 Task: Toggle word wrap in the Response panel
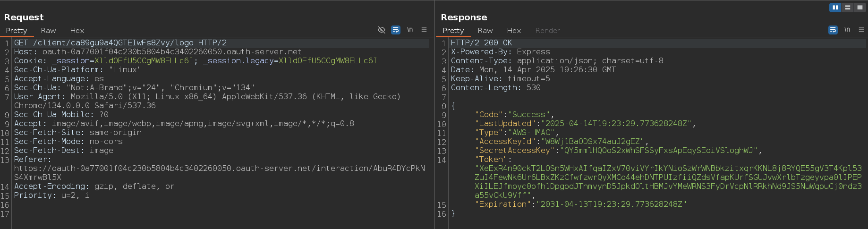tap(833, 30)
